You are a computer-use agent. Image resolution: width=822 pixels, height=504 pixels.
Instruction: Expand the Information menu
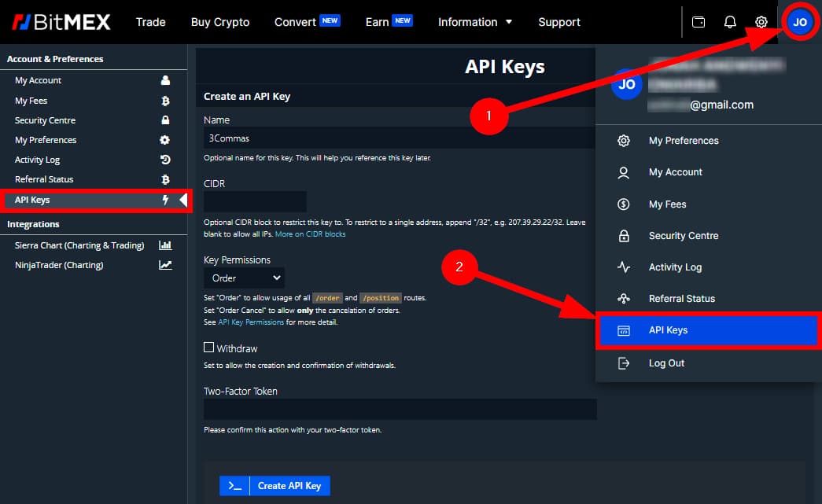click(475, 22)
